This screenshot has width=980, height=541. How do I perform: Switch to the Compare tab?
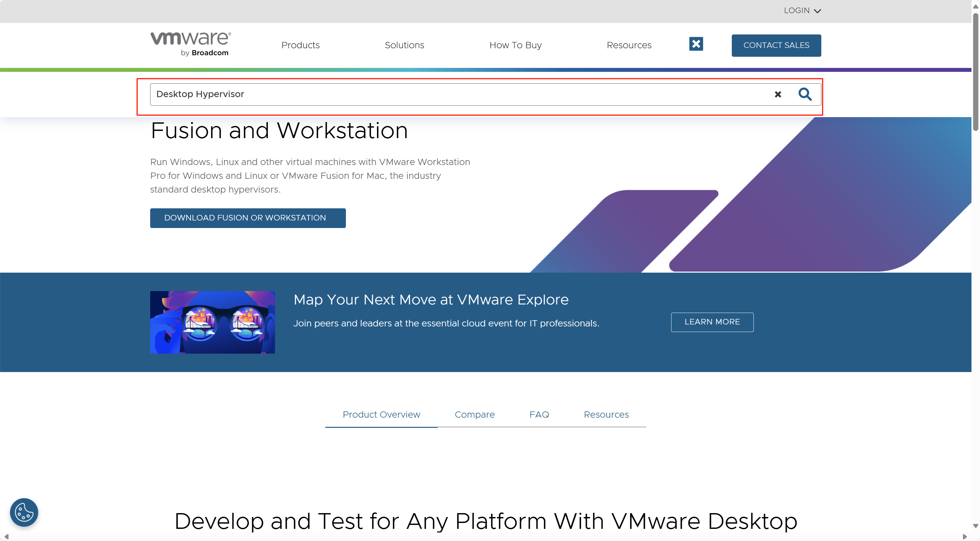pyautogui.click(x=474, y=415)
